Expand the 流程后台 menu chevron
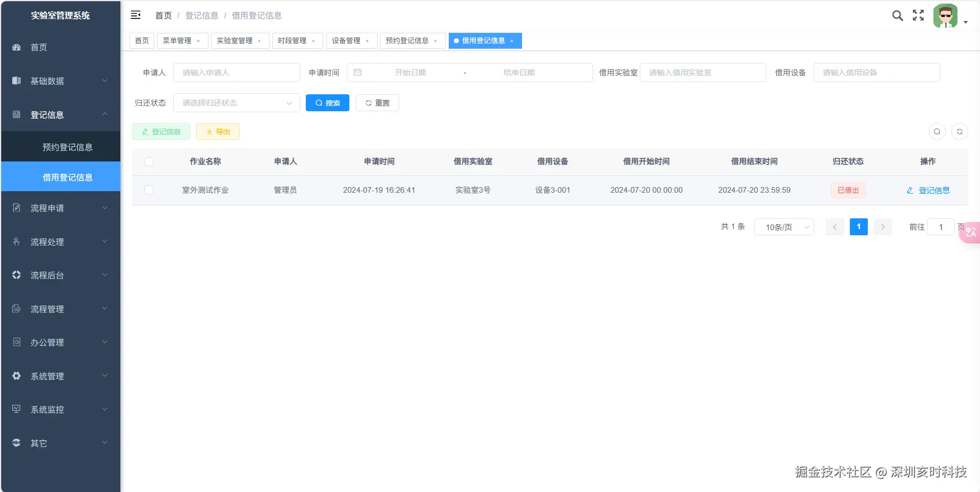Viewport: 980px width, 492px height. tap(105, 275)
